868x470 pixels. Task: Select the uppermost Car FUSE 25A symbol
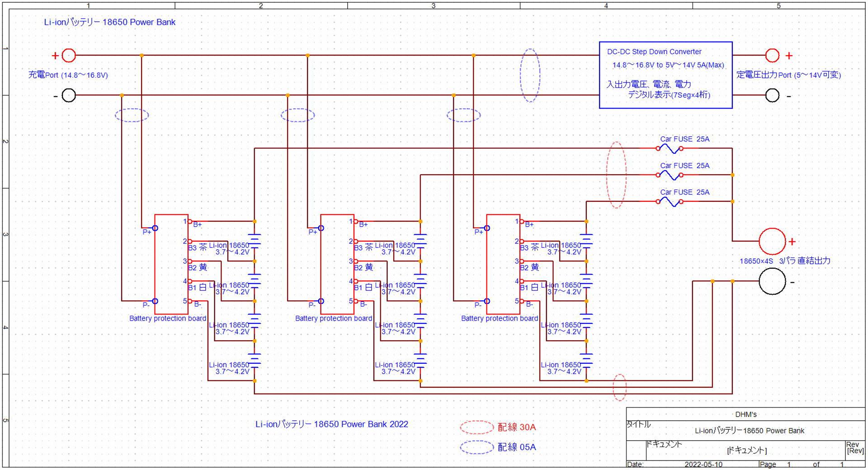click(670, 148)
